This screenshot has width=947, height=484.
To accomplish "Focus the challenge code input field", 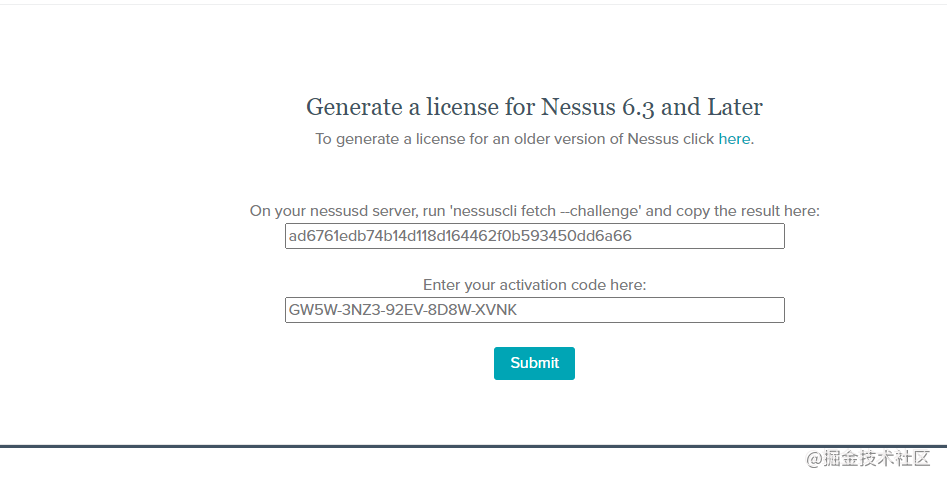I will tap(700, 236).
